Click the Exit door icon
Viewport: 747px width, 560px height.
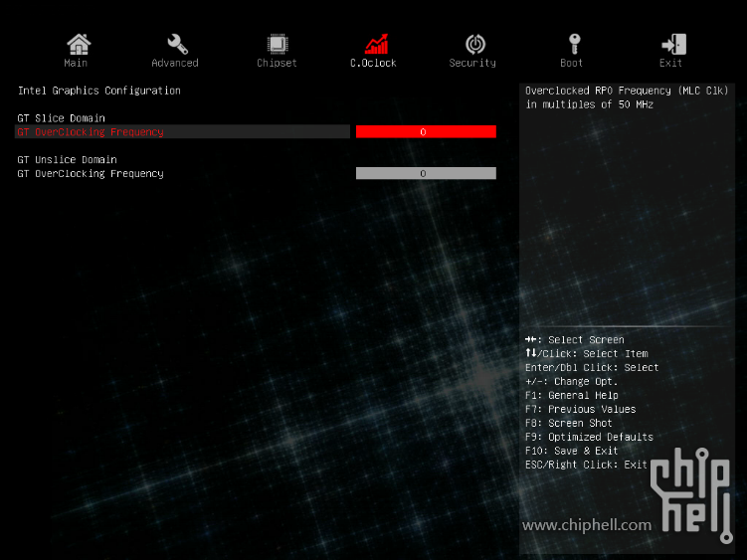[673, 45]
